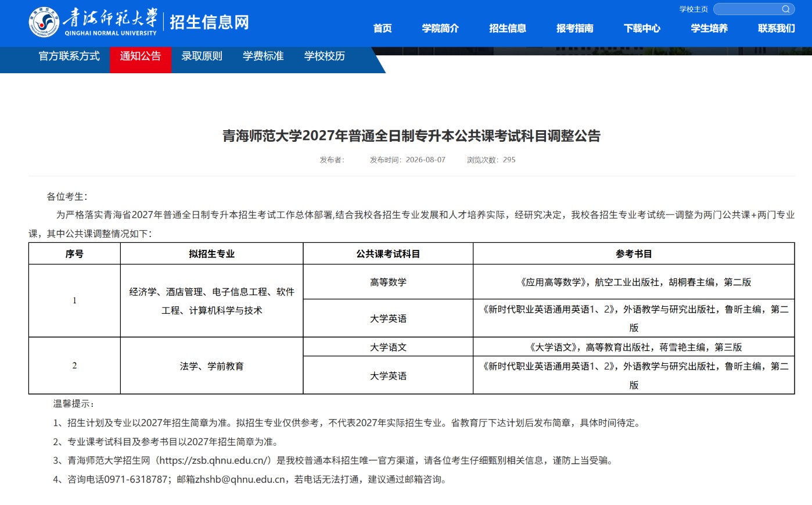Click the 招生信息网 site title
This screenshot has height=505, width=812.
click(x=209, y=22)
